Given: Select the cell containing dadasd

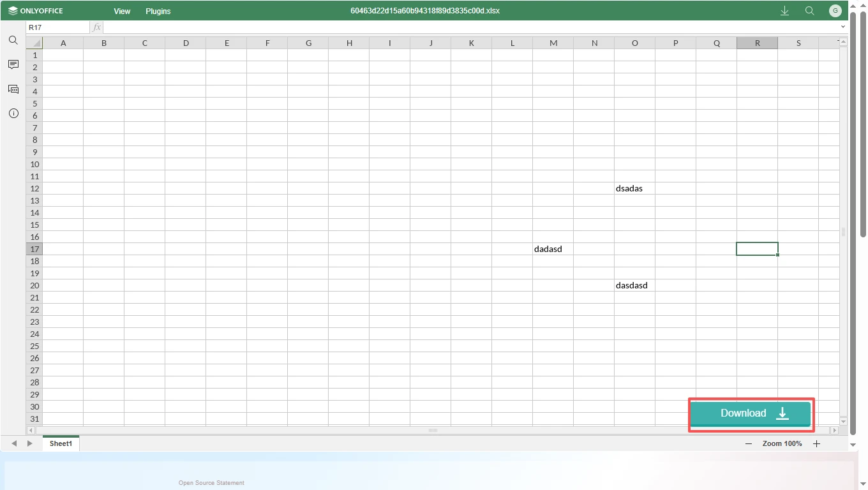Looking at the screenshot, I should pos(553,249).
